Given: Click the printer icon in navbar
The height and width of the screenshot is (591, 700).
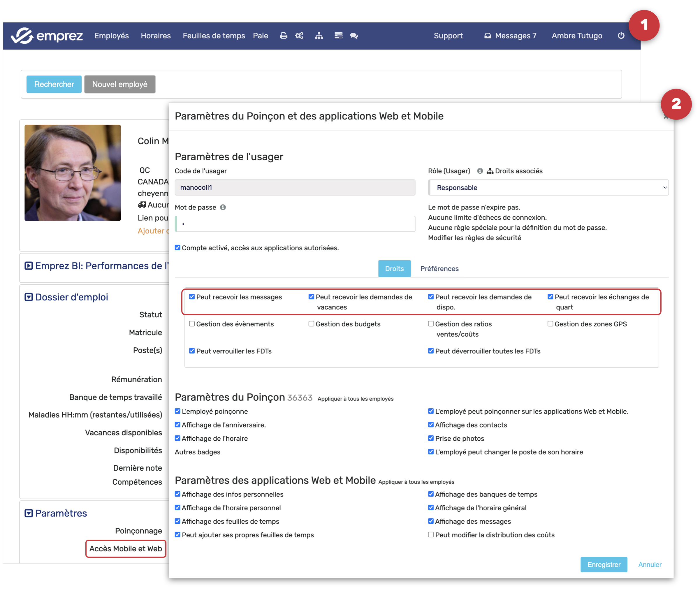Looking at the screenshot, I should [x=284, y=36].
